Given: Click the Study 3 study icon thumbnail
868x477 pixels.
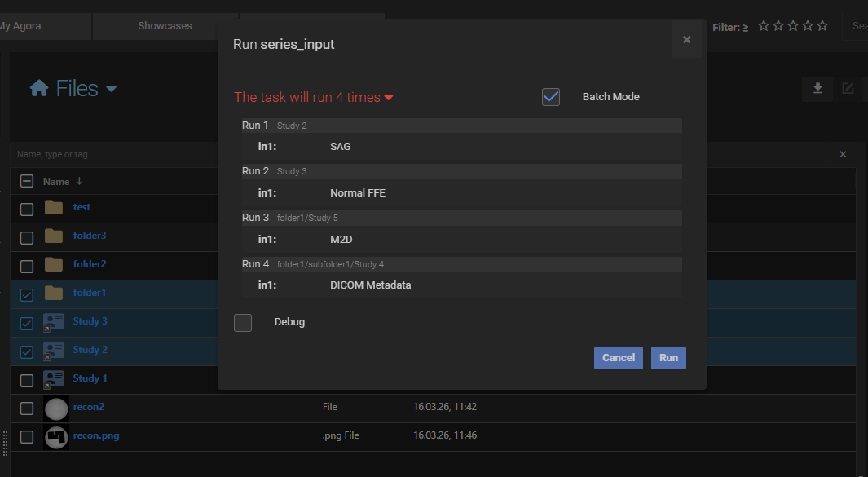Looking at the screenshot, I should pyautogui.click(x=54, y=321).
